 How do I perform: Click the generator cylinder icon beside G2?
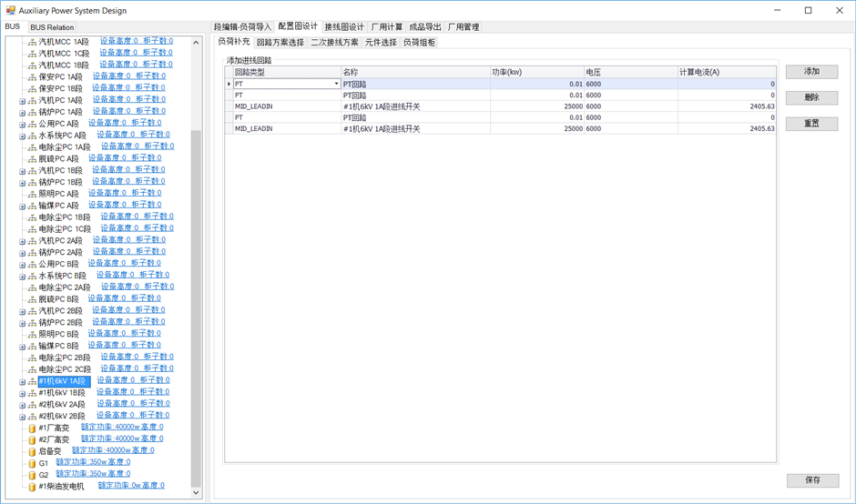[x=32, y=475]
